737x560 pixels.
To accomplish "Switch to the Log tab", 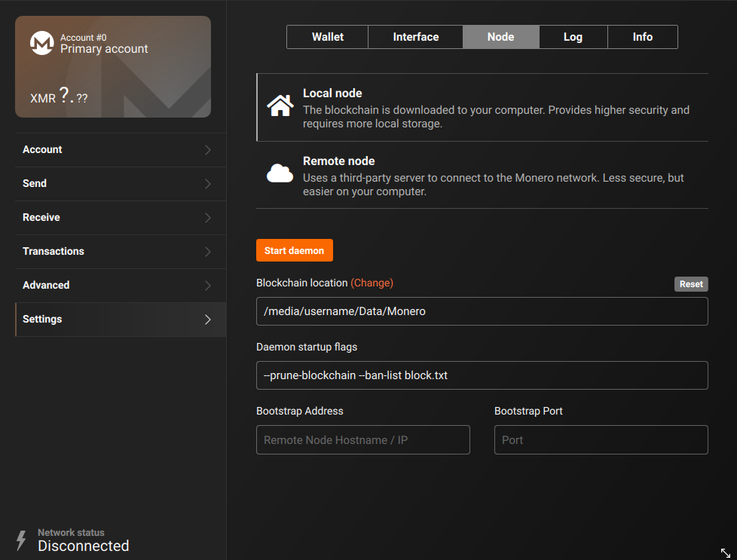I will (x=573, y=37).
